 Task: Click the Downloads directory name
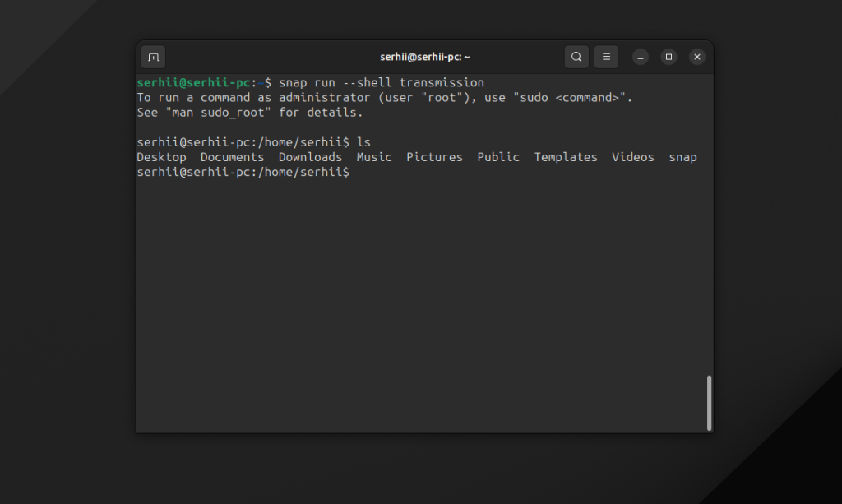pyautogui.click(x=310, y=157)
